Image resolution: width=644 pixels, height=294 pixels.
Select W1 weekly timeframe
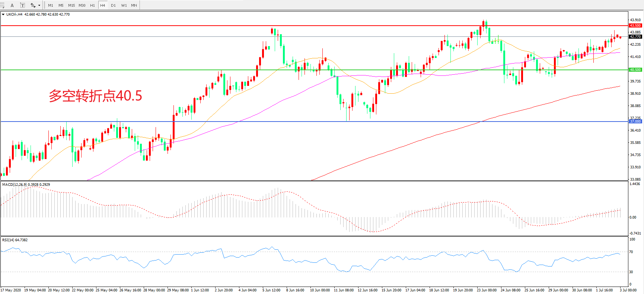point(124,5)
